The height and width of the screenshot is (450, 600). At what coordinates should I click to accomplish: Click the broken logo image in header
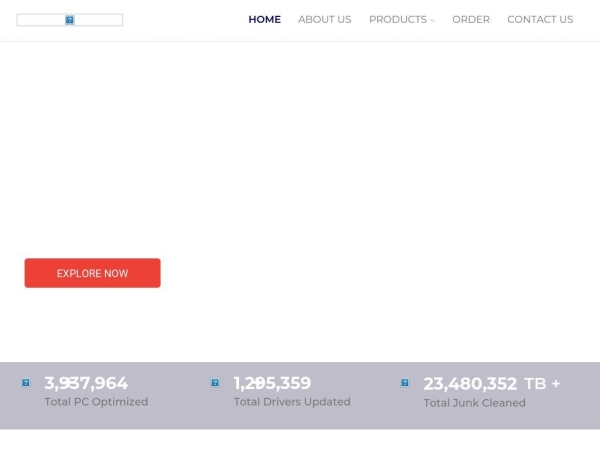click(x=70, y=20)
